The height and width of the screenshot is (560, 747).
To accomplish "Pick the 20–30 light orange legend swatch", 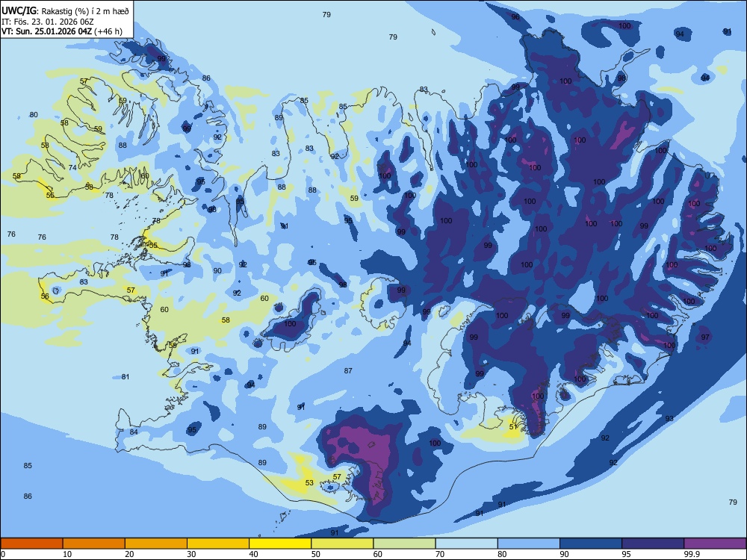I will (156, 544).
